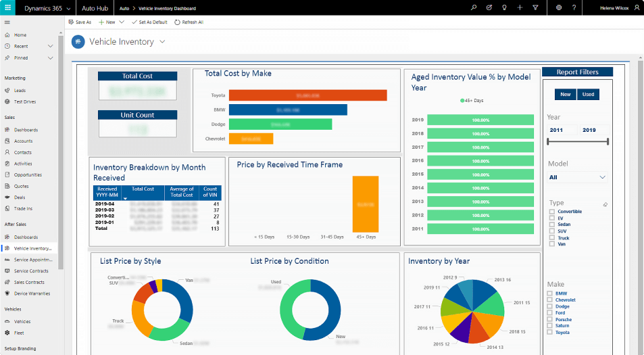Check the Toyota make filter

549,332
